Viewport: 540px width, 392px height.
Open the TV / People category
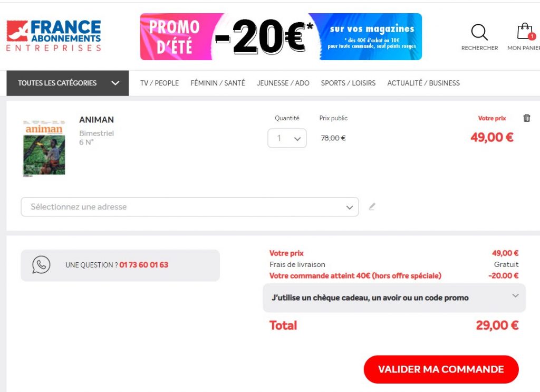coord(159,83)
